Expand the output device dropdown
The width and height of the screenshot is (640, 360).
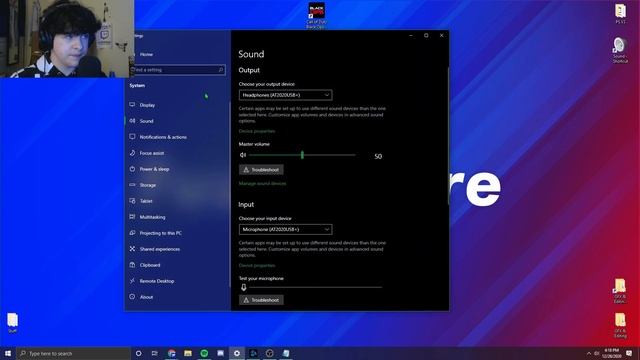(x=285, y=95)
